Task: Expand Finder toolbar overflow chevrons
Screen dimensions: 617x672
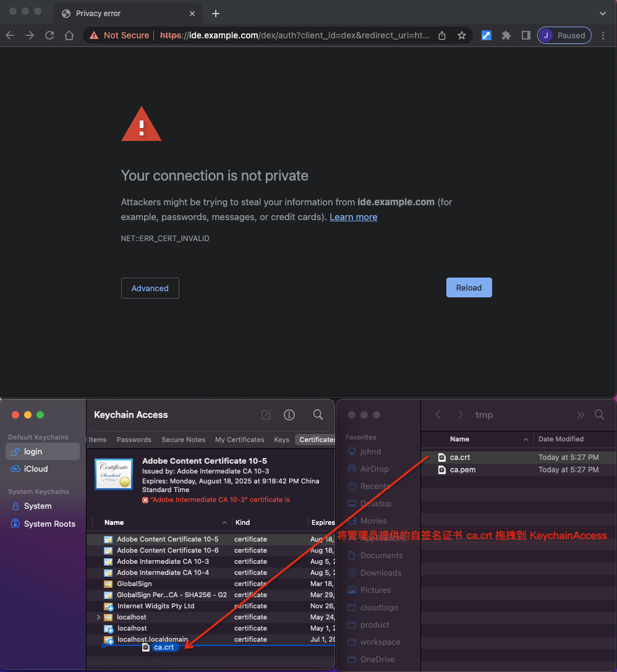Action: coord(580,415)
